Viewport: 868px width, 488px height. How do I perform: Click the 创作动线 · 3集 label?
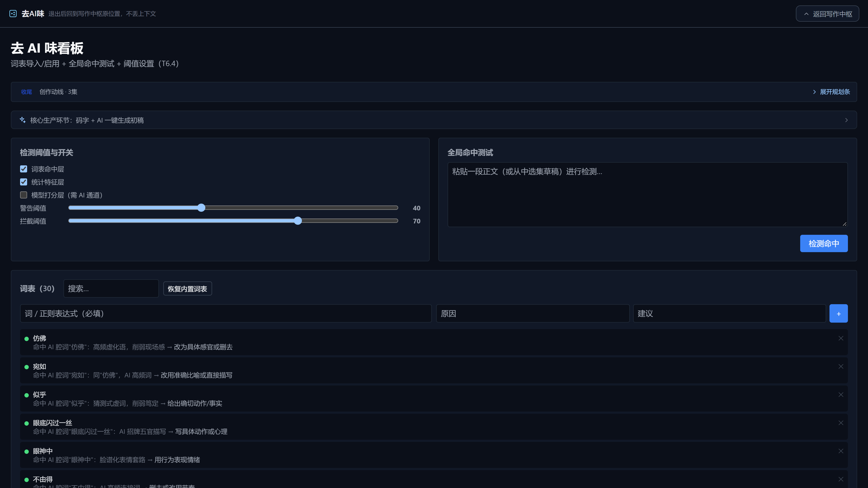pos(58,92)
